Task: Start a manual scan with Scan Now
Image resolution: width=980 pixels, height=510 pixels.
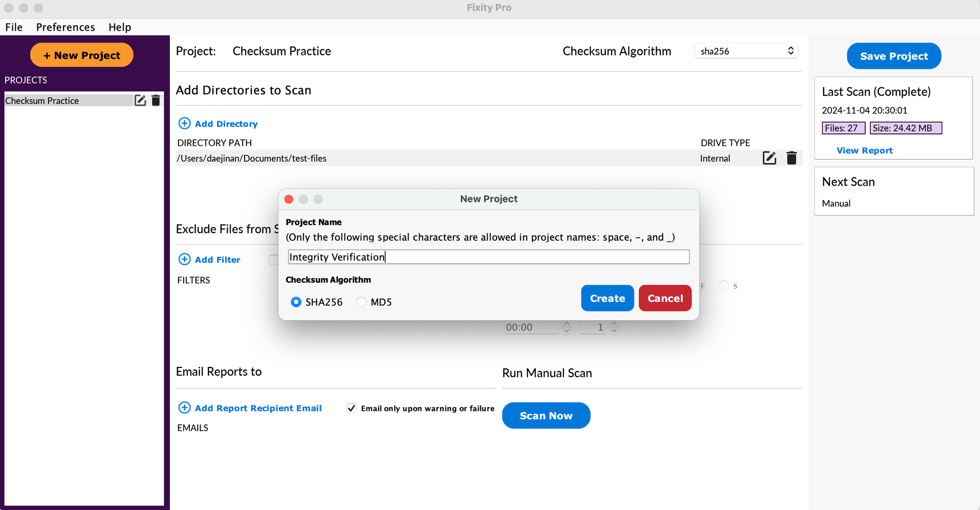Action: [546, 415]
